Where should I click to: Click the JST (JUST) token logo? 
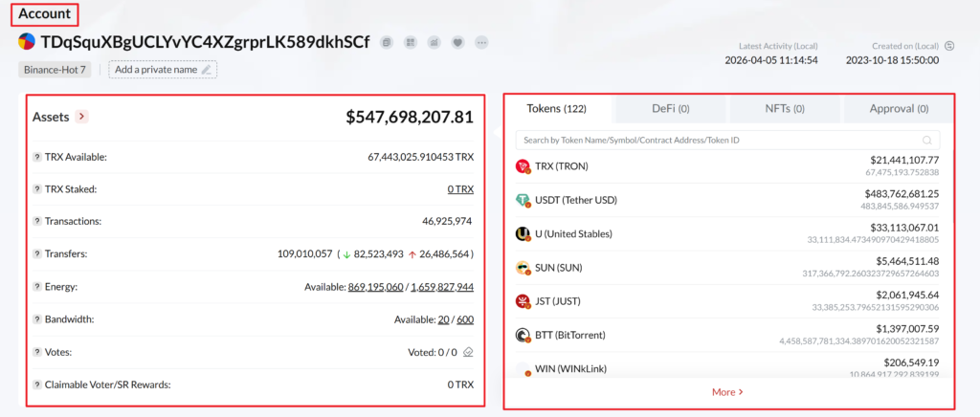pyautogui.click(x=523, y=301)
